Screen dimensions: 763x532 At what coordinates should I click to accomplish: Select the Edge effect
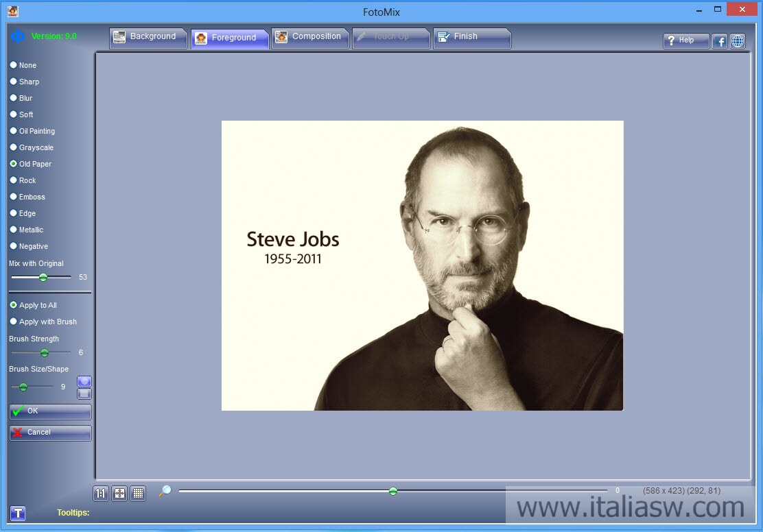[x=23, y=213]
